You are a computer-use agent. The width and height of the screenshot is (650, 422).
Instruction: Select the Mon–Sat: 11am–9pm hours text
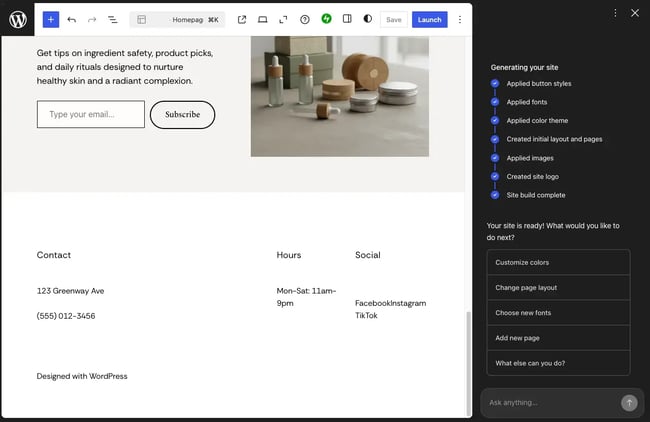pos(306,297)
